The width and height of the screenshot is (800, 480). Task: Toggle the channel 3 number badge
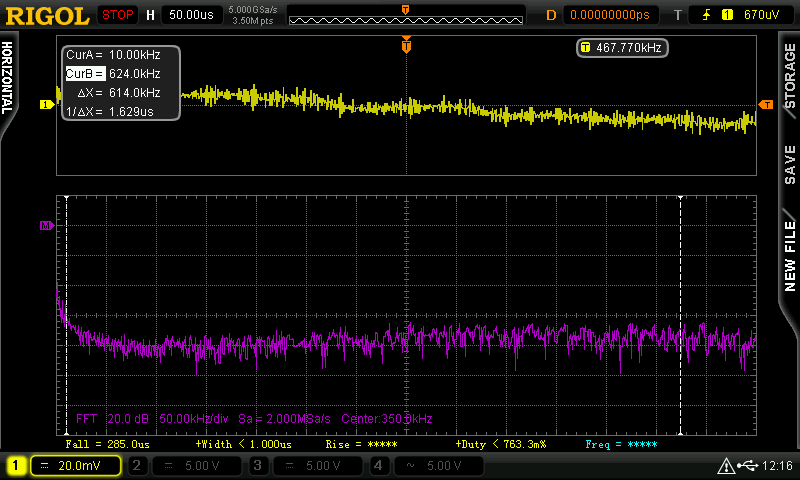coord(258,465)
